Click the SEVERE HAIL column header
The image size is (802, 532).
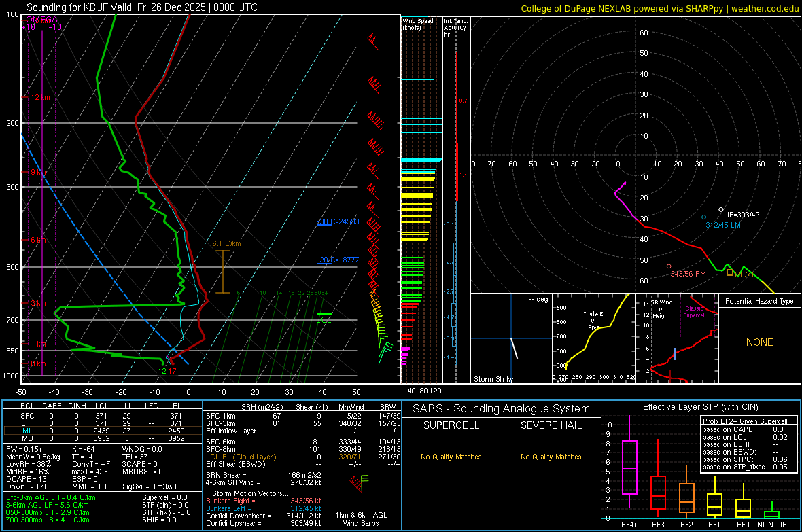[551, 425]
